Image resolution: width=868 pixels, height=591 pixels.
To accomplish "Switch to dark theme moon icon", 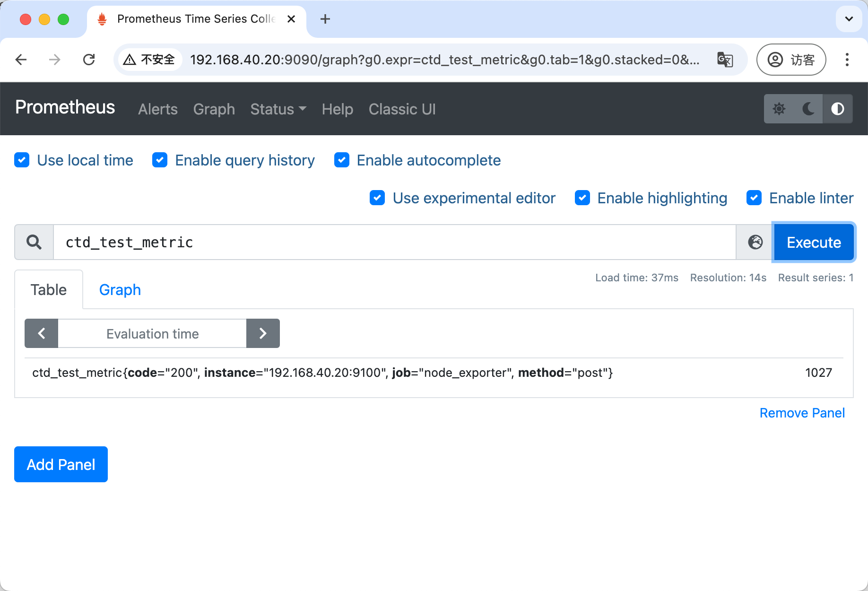I will [x=808, y=109].
